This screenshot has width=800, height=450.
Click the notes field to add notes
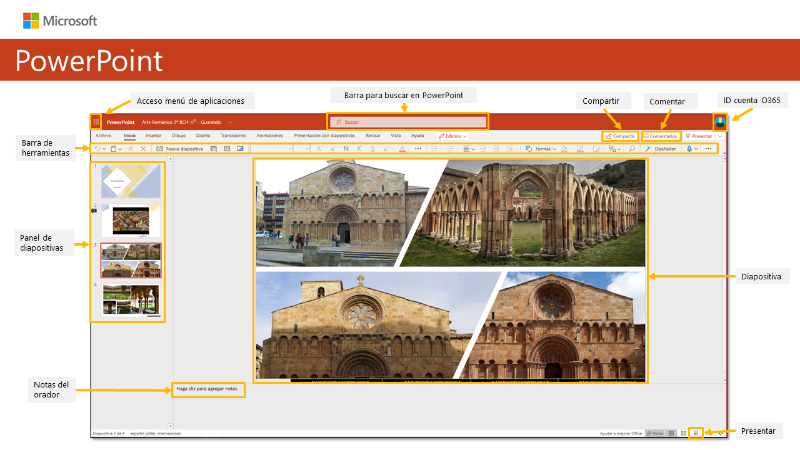207,389
